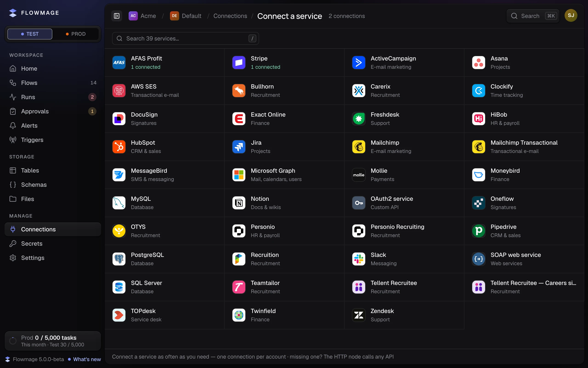Viewport: 588px width, 368px height.
Task: Choose the Zendesk logo icon
Action: (359, 315)
